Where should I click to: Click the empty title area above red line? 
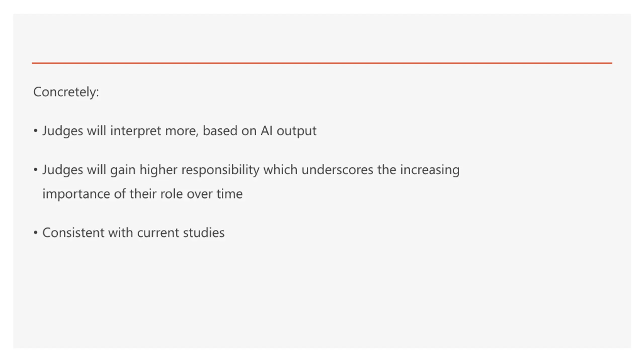[x=322, y=38]
